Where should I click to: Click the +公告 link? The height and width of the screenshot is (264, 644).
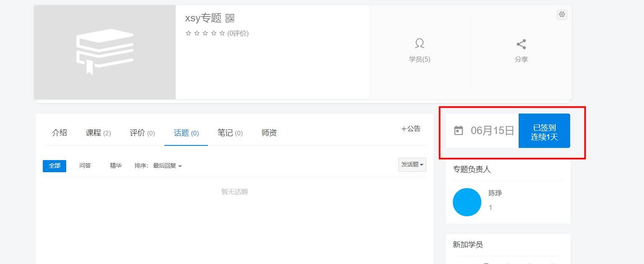coord(411,129)
